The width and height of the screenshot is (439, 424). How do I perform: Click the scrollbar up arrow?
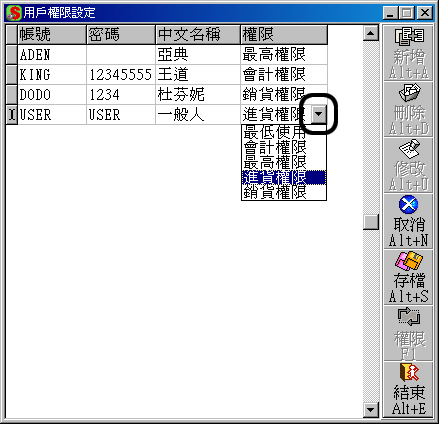pos(371,33)
